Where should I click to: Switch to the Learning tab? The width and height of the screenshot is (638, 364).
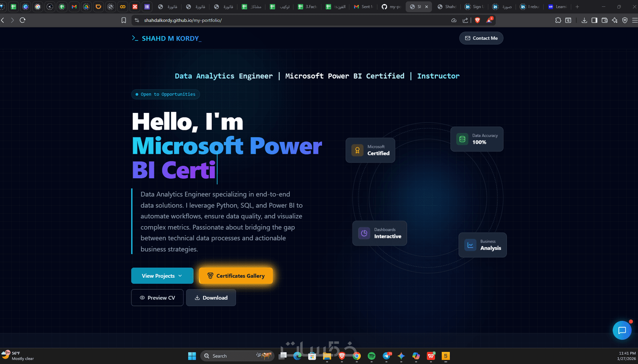(x=558, y=7)
